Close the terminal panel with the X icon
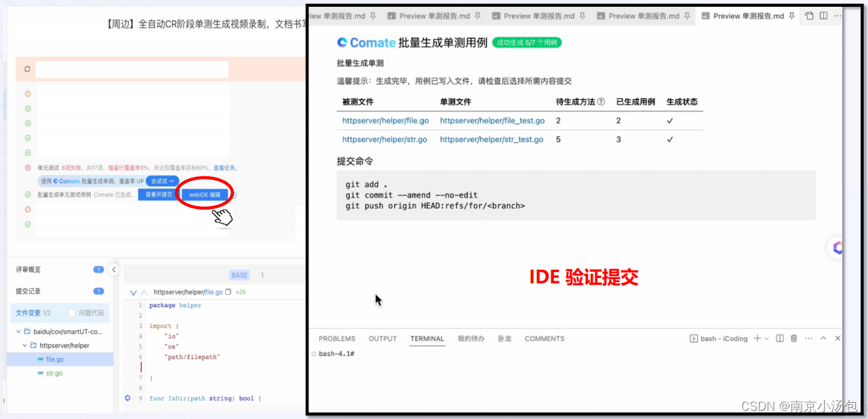The image size is (868, 419). tap(837, 338)
